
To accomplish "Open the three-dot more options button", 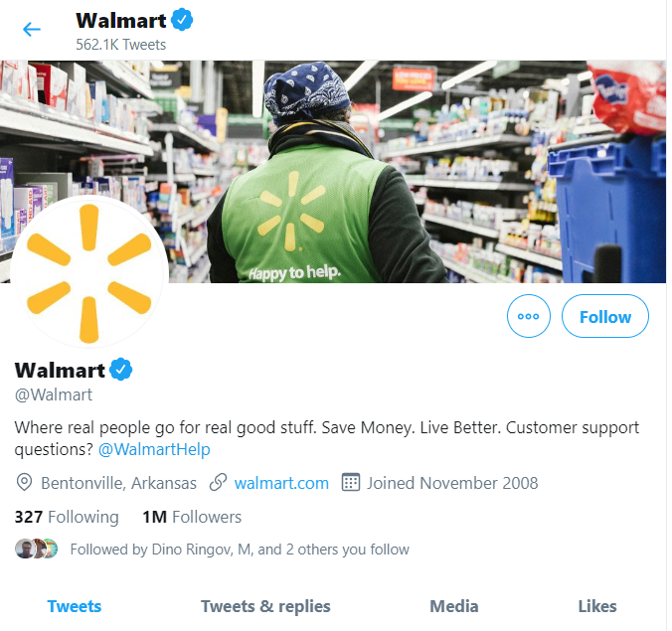I will tap(529, 316).
